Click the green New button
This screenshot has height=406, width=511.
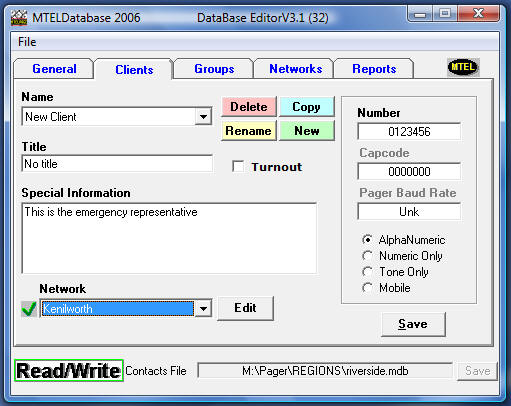tap(307, 131)
